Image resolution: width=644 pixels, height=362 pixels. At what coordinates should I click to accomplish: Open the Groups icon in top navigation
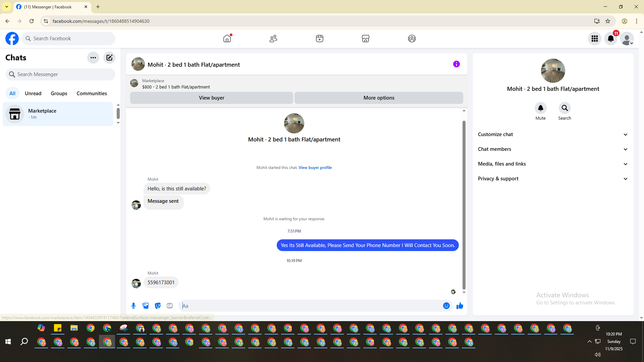click(412, 39)
